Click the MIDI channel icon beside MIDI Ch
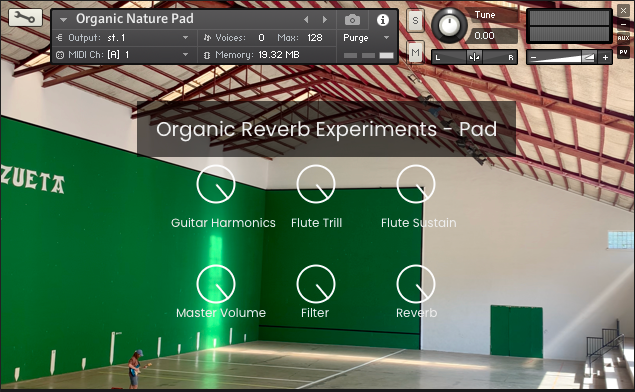 tap(60, 55)
